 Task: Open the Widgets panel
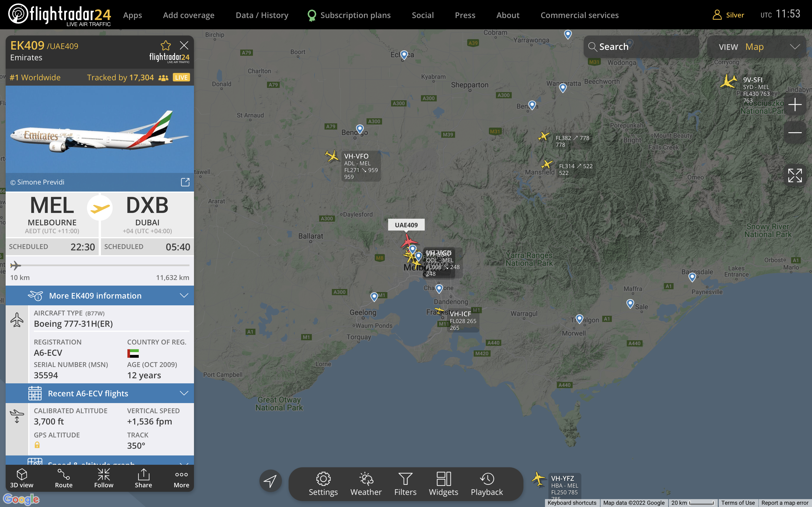click(443, 484)
